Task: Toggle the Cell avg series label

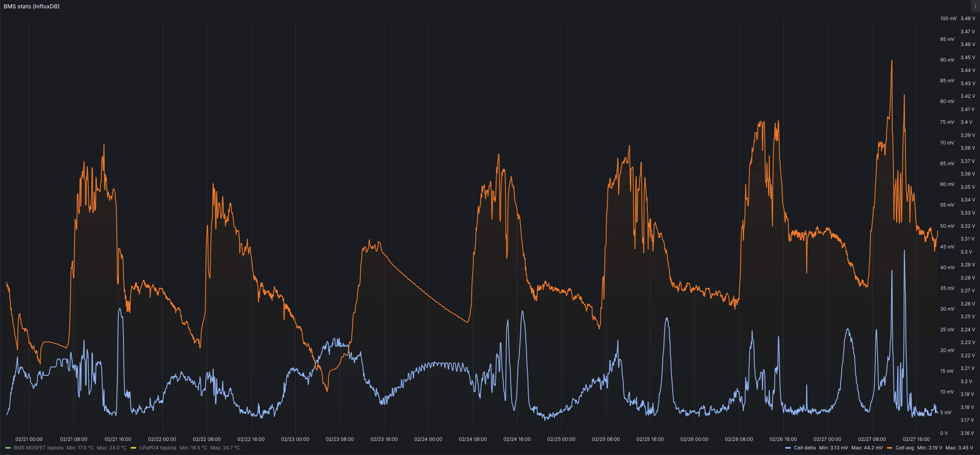Action: pyautogui.click(x=905, y=448)
